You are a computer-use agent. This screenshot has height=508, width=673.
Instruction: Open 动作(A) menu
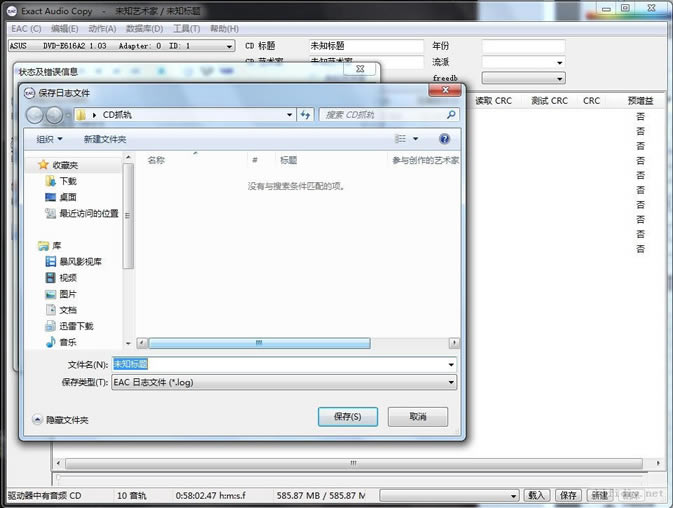(x=102, y=29)
